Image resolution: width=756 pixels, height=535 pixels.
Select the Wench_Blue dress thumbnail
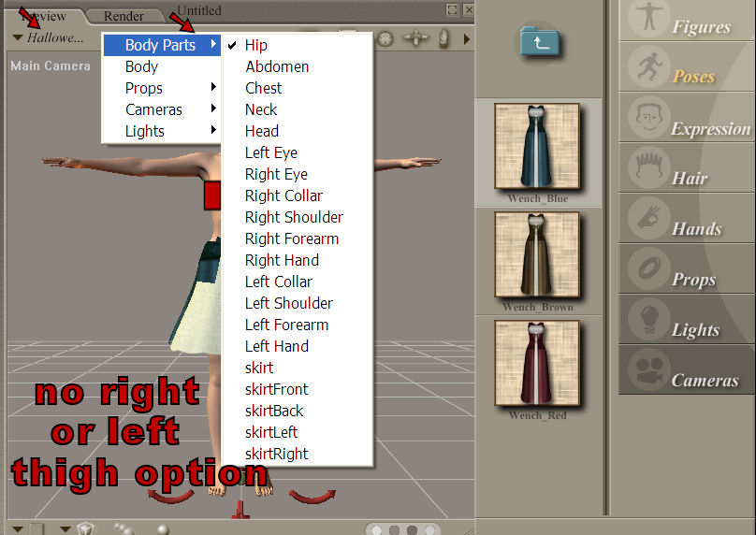[537, 146]
